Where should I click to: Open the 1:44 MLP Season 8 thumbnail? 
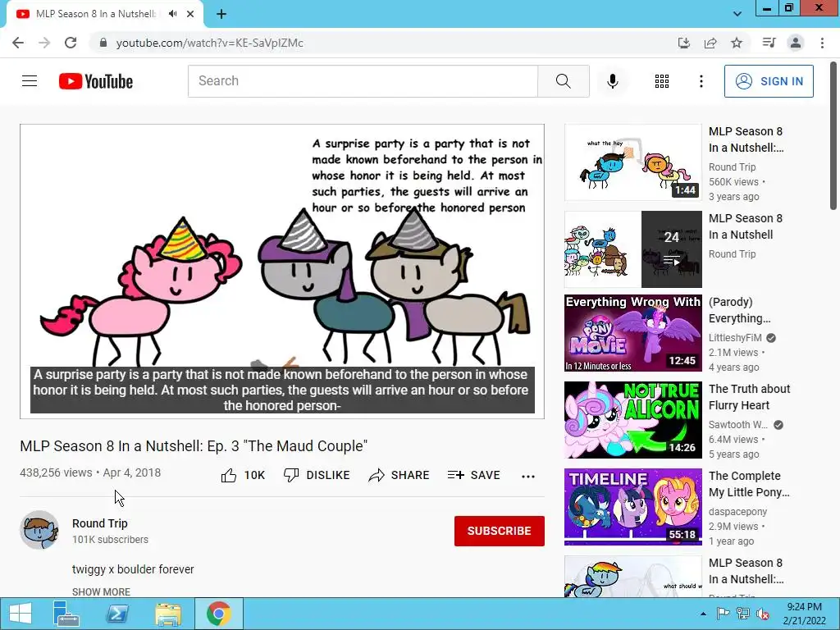[x=632, y=162]
